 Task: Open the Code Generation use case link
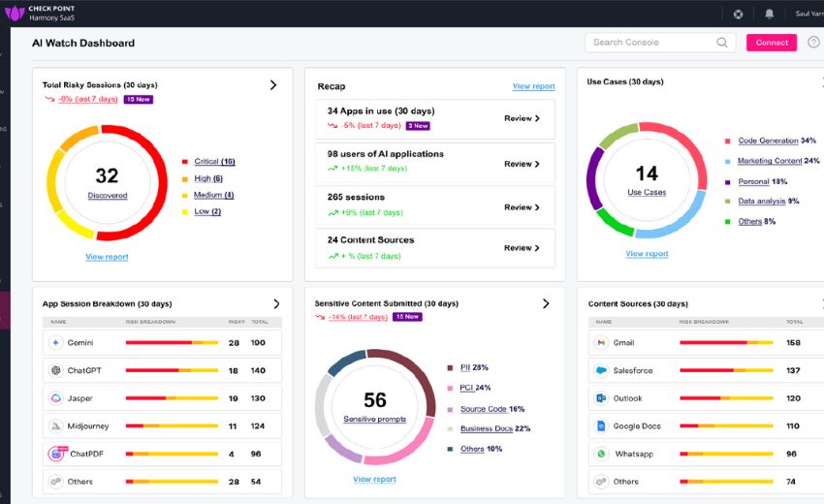pyautogui.click(x=769, y=141)
